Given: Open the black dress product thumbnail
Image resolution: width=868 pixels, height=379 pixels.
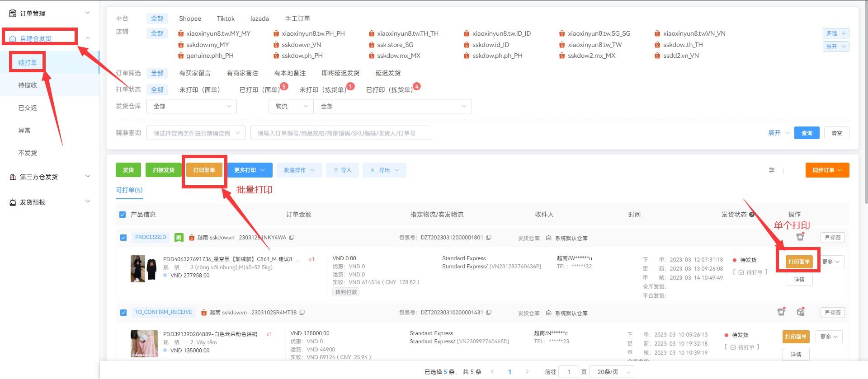Looking at the screenshot, I should (144, 268).
